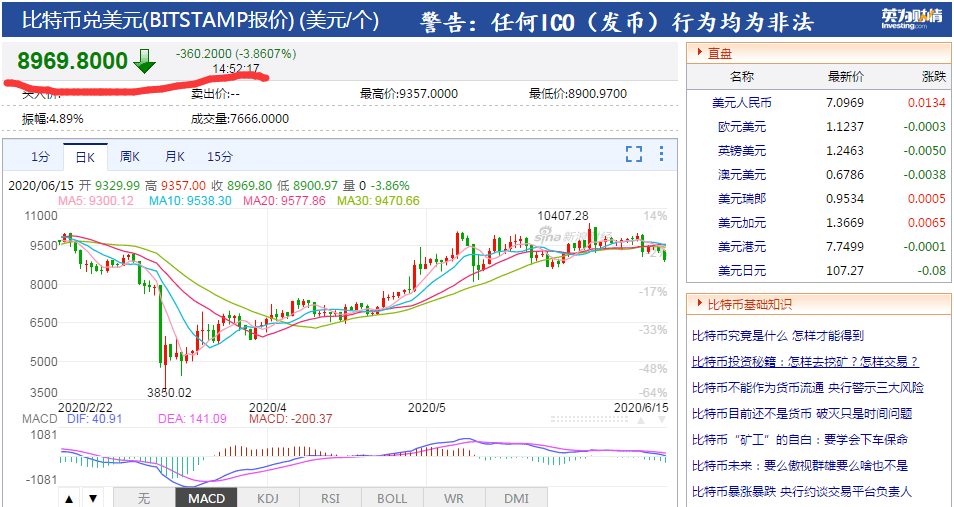Click the 10407.28 high price label
This screenshot has height=507, width=954.
[x=563, y=215]
